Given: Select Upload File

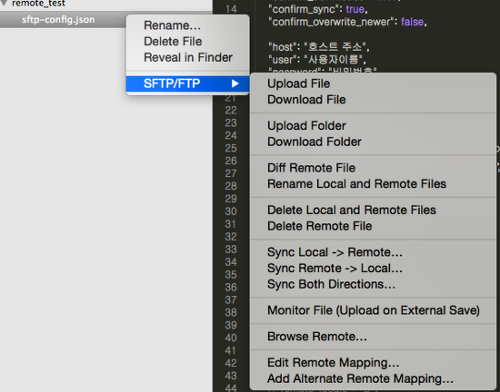Looking at the screenshot, I should click(x=373, y=84).
